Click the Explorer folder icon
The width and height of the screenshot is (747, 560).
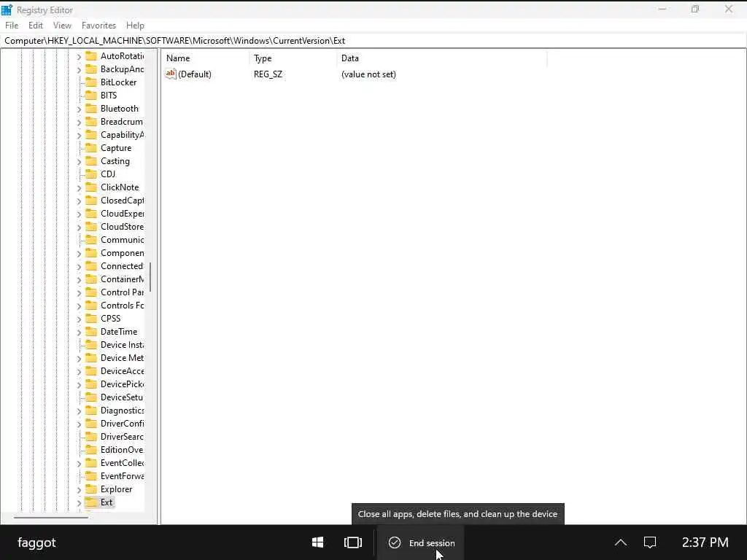click(91, 489)
